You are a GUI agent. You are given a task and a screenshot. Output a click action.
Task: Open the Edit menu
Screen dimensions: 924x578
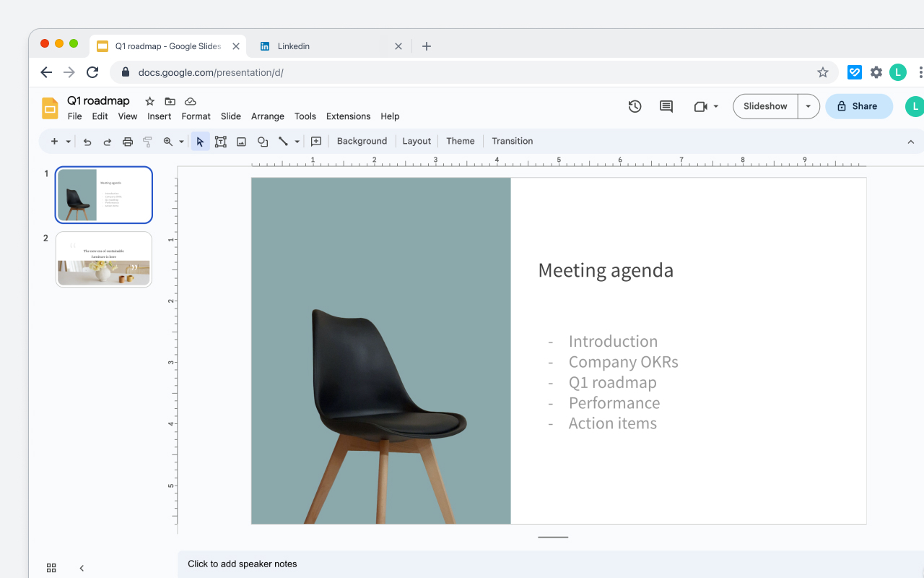click(100, 116)
